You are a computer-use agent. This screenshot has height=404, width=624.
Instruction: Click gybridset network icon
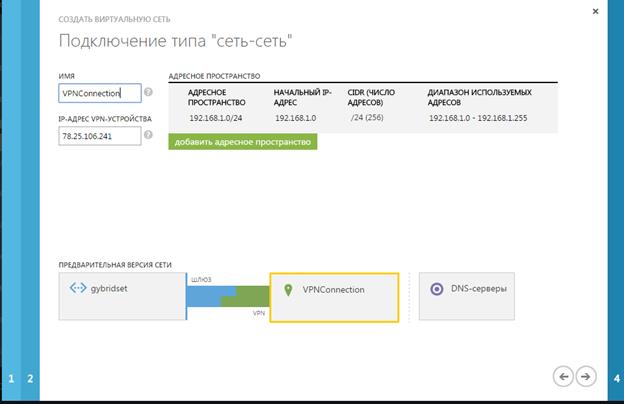(78, 289)
